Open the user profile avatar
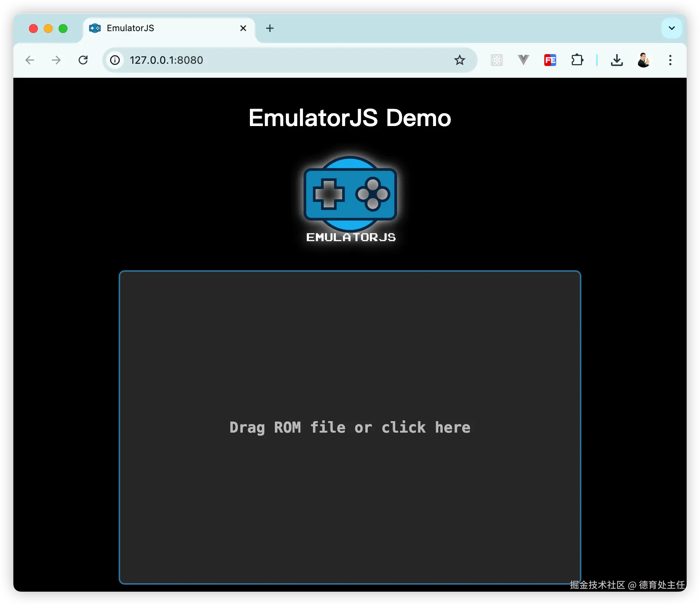The width and height of the screenshot is (700, 605). [644, 60]
